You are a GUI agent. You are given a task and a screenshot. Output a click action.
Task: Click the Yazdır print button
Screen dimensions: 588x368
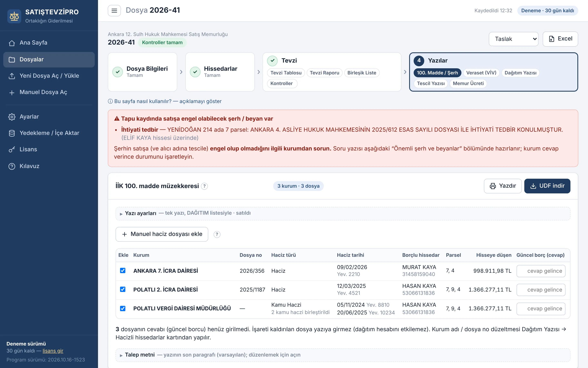(502, 186)
